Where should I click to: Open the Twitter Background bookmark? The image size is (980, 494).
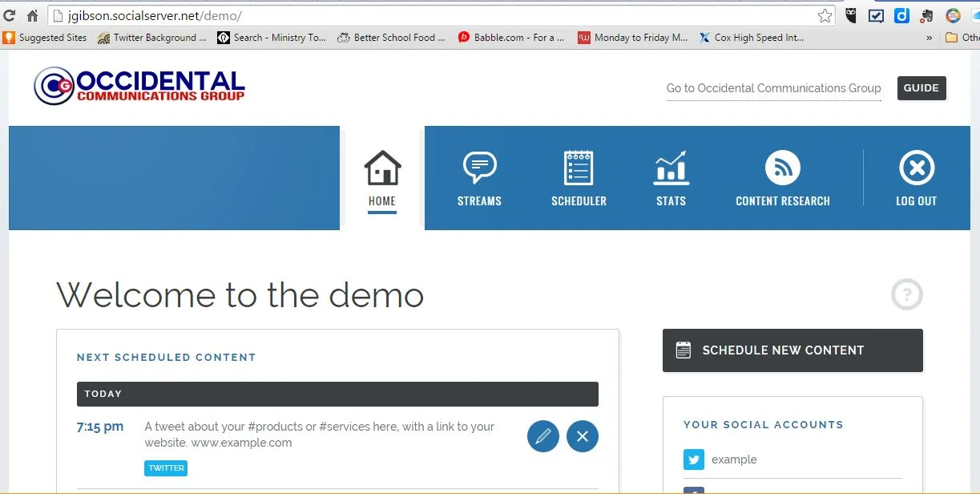[151, 38]
